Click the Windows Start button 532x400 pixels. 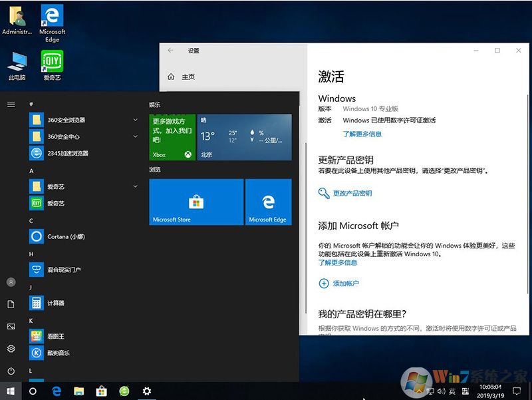[x=11, y=391]
